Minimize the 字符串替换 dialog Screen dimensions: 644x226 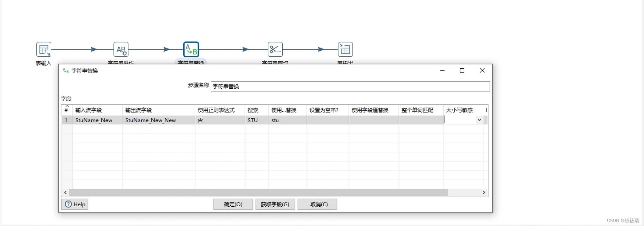click(442, 71)
